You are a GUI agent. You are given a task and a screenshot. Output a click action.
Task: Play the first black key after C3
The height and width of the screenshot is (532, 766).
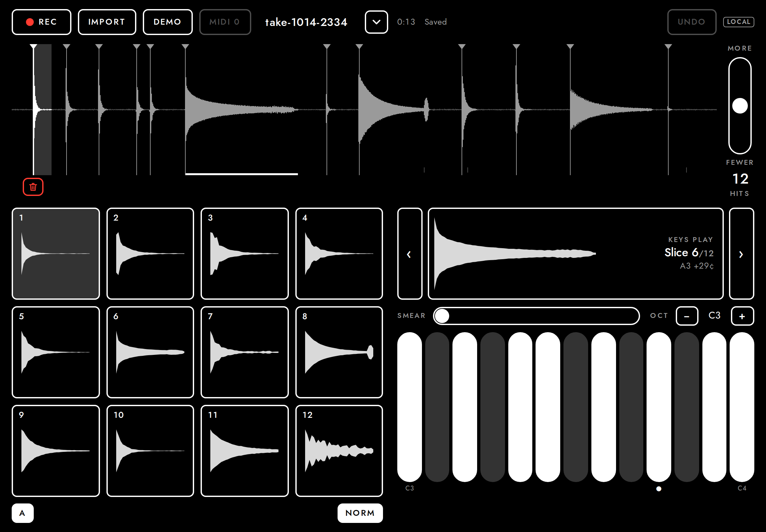click(x=437, y=407)
